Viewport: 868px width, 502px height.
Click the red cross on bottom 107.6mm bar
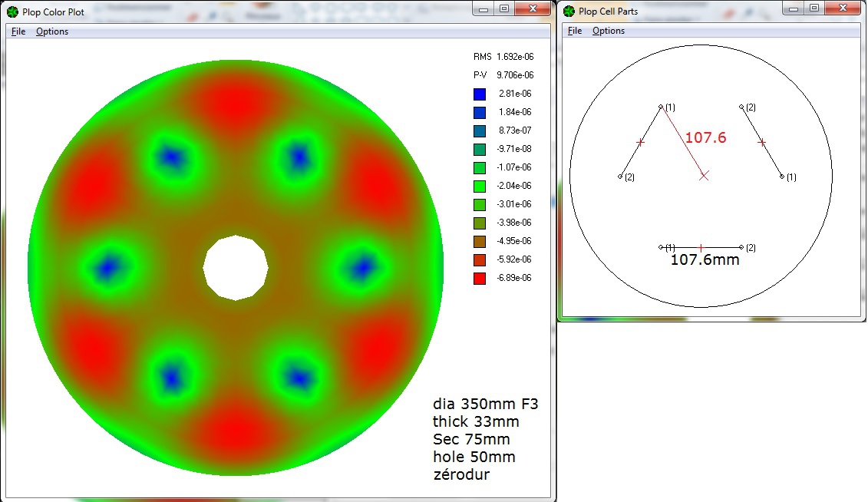701,247
